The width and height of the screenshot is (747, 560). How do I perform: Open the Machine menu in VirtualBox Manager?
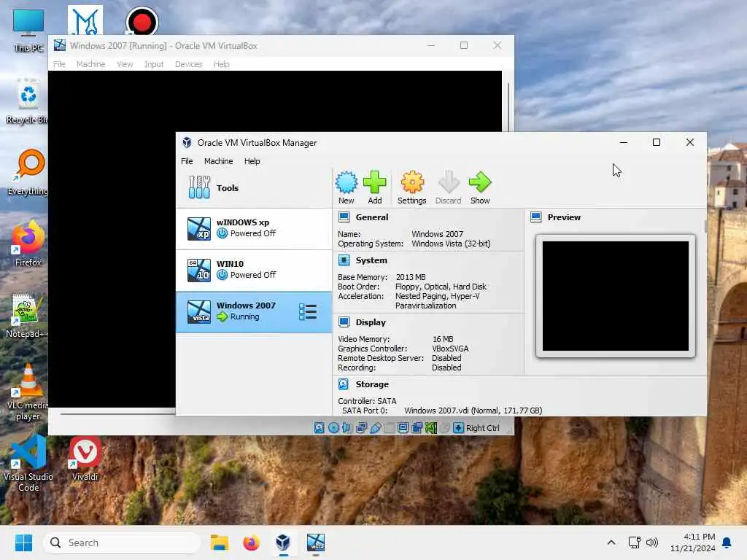pyautogui.click(x=218, y=161)
